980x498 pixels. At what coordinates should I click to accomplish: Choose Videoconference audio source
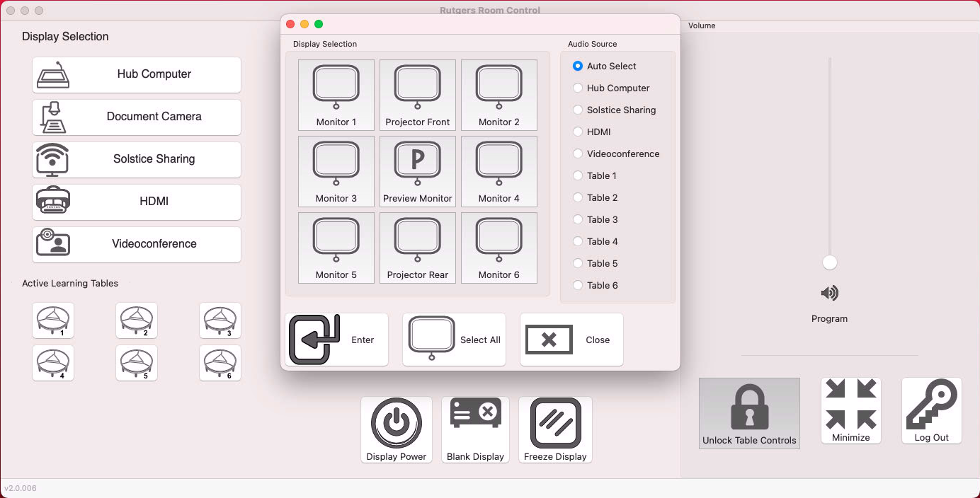tap(577, 154)
